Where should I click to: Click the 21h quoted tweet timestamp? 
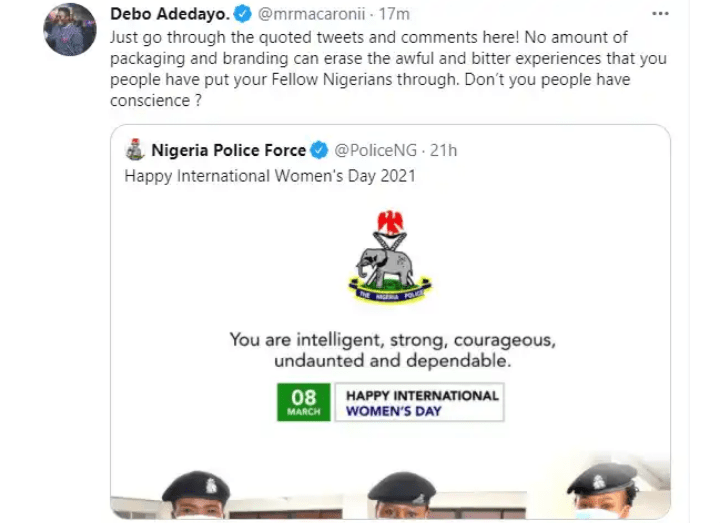(x=443, y=151)
